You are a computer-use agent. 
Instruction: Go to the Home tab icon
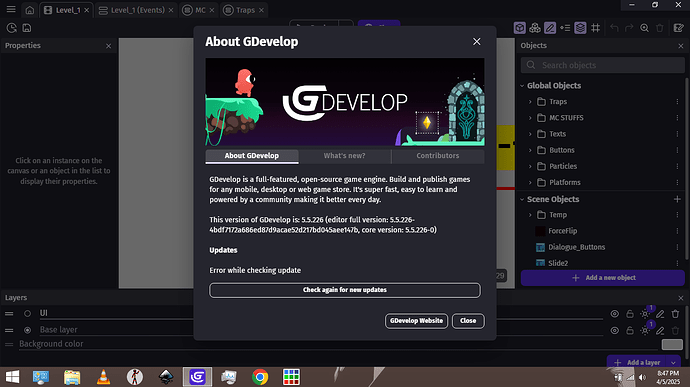[29, 10]
